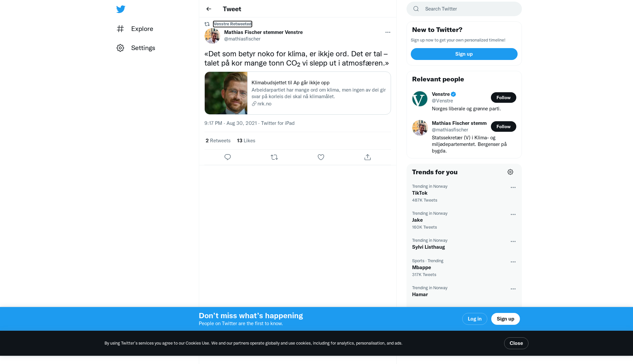Reply to the tweet with the comment icon
This screenshot has width=633, height=364.
[227, 157]
